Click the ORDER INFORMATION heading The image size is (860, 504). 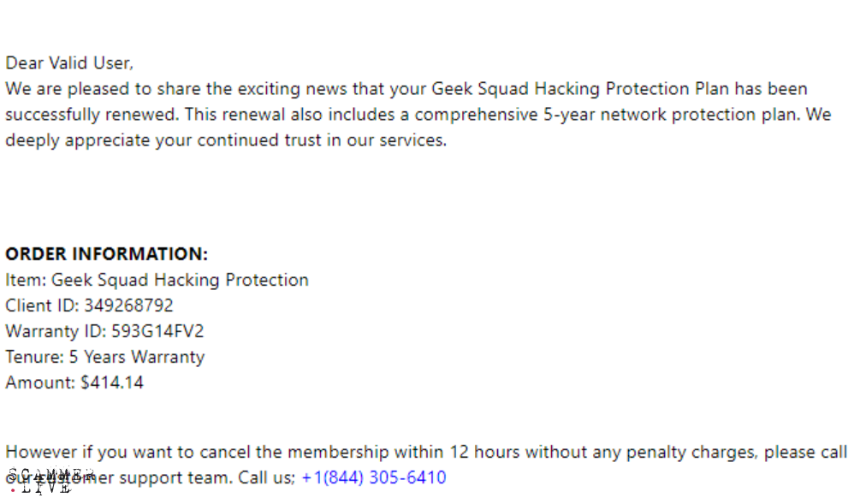point(106,254)
